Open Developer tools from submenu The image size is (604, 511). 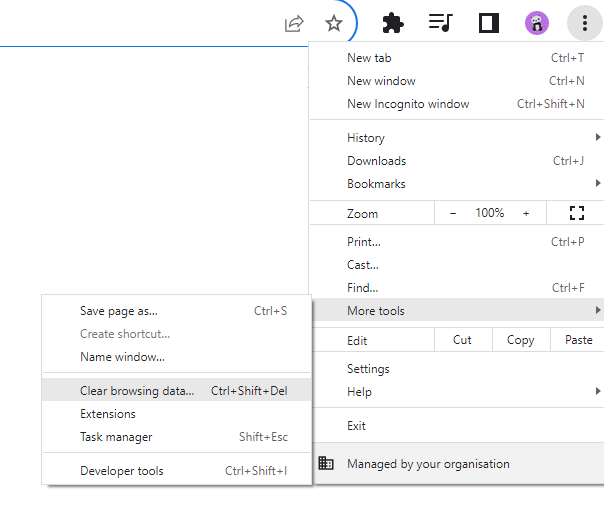(122, 471)
